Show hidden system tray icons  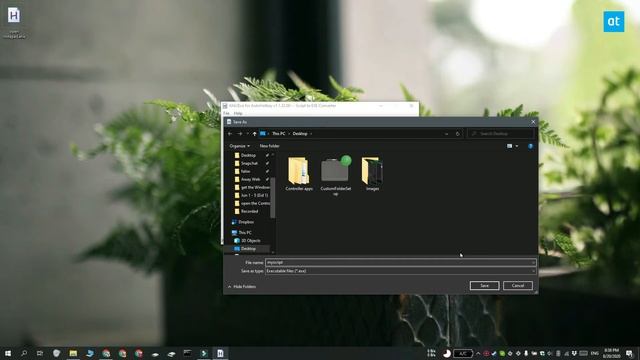(478, 353)
